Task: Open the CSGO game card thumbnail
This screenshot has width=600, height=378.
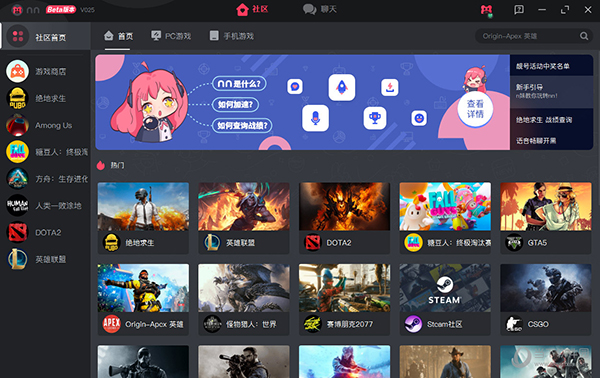Action: tap(546, 288)
